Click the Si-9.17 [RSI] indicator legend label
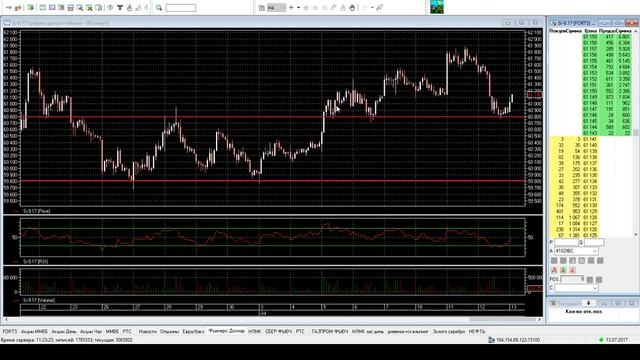 pos(36,261)
